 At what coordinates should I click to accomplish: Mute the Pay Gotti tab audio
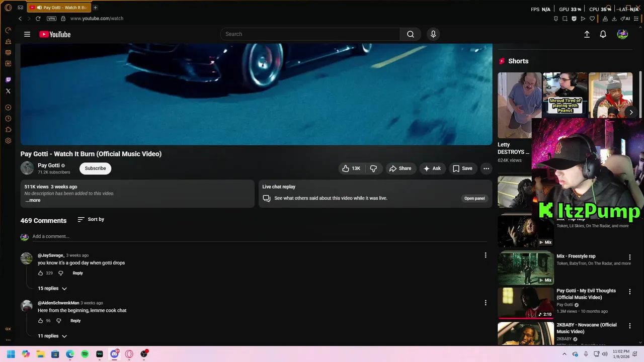pyautogui.click(x=39, y=8)
